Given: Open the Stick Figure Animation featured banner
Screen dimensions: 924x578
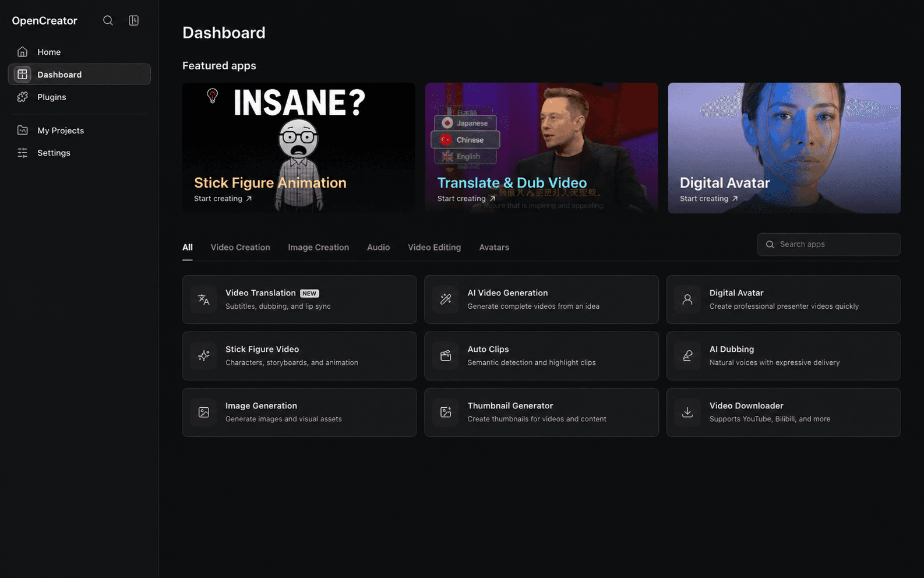Looking at the screenshot, I should coord(299,148).
